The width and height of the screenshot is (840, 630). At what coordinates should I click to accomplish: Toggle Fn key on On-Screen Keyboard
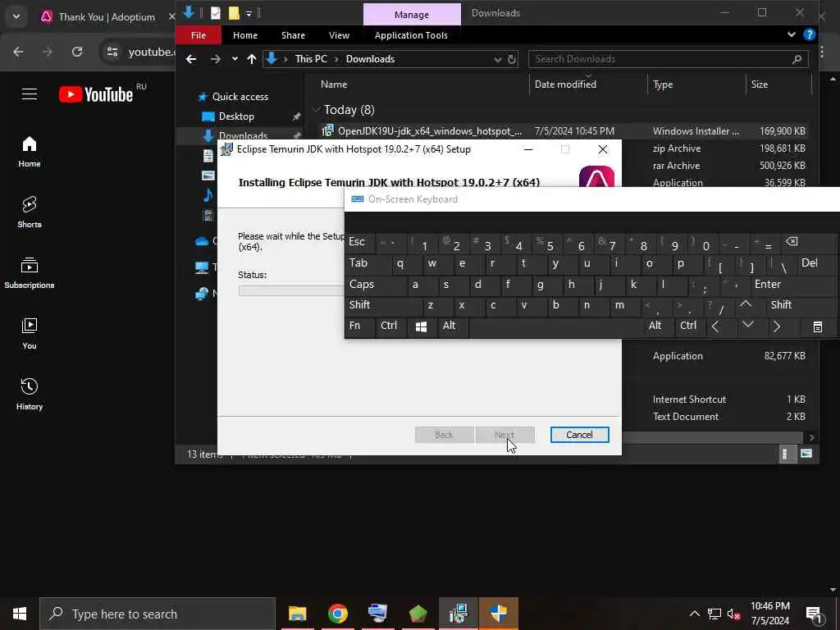click(x=360, y=326)
